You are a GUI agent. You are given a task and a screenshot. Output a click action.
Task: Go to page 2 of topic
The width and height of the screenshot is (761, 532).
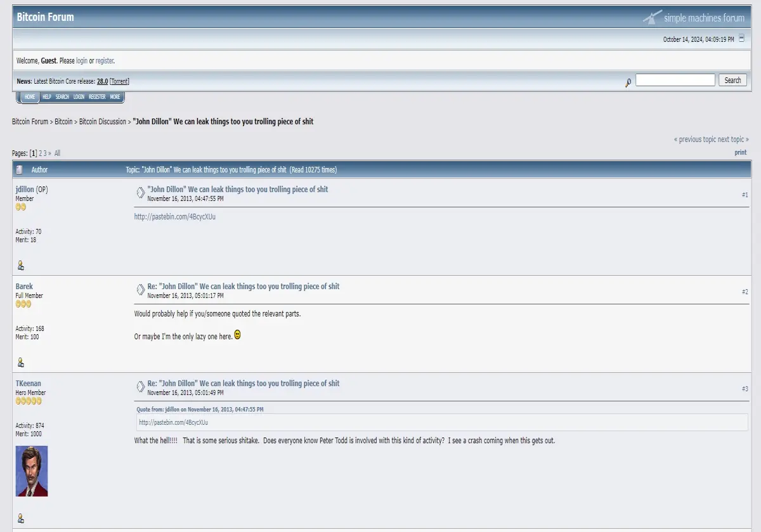[x=41, y=153]
